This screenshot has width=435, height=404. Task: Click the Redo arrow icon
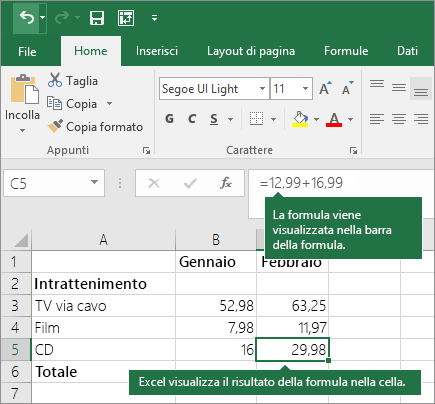pos(62,17)
